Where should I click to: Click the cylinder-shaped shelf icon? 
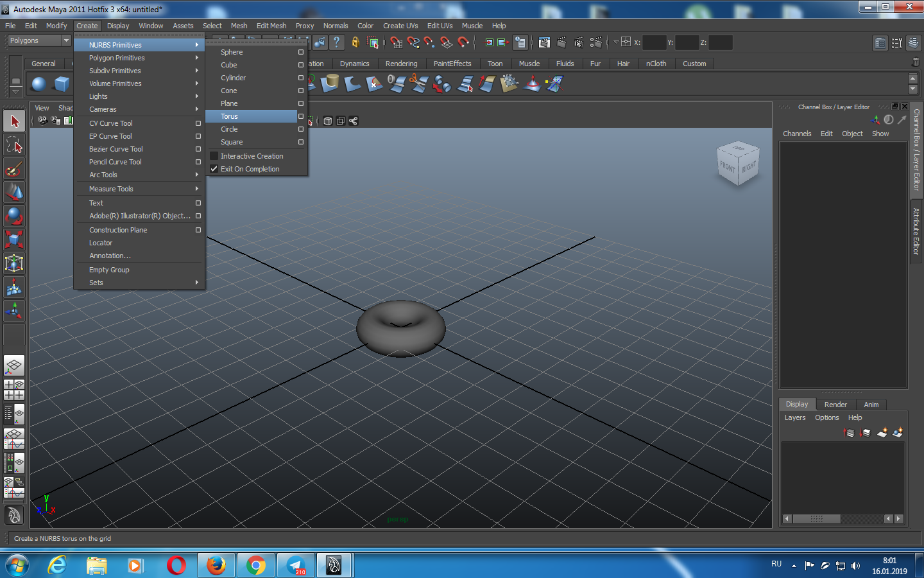pyautogui.click(x=330, y=83)
